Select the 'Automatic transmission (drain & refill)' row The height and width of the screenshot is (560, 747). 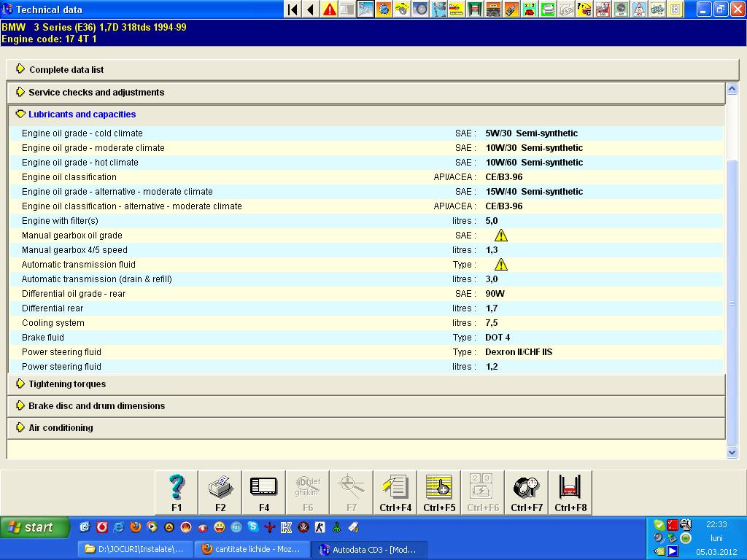point(366,279)
